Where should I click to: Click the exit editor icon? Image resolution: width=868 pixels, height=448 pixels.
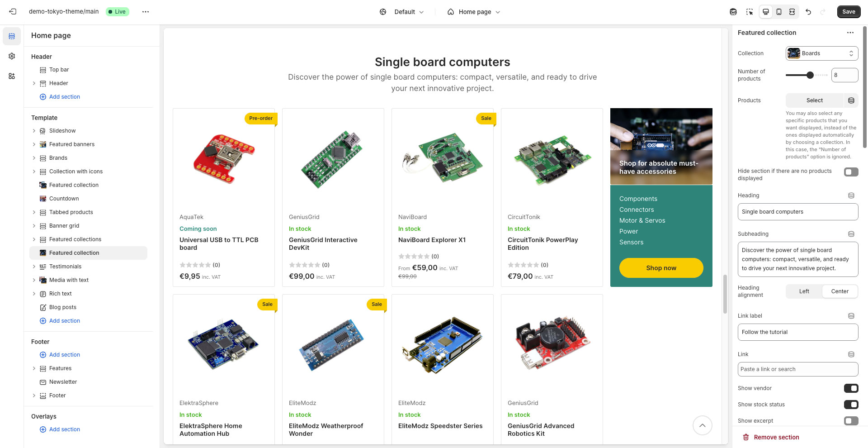tap(13, 12)
